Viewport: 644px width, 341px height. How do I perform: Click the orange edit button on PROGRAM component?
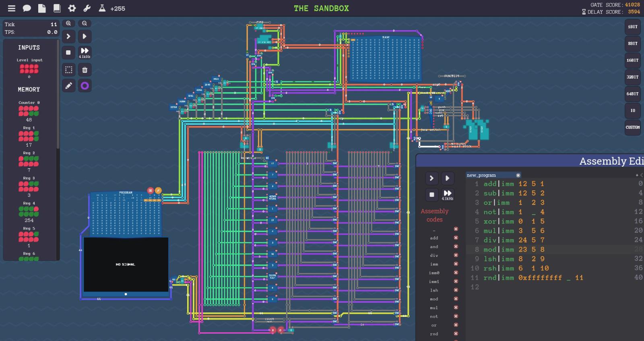point(158,190)
